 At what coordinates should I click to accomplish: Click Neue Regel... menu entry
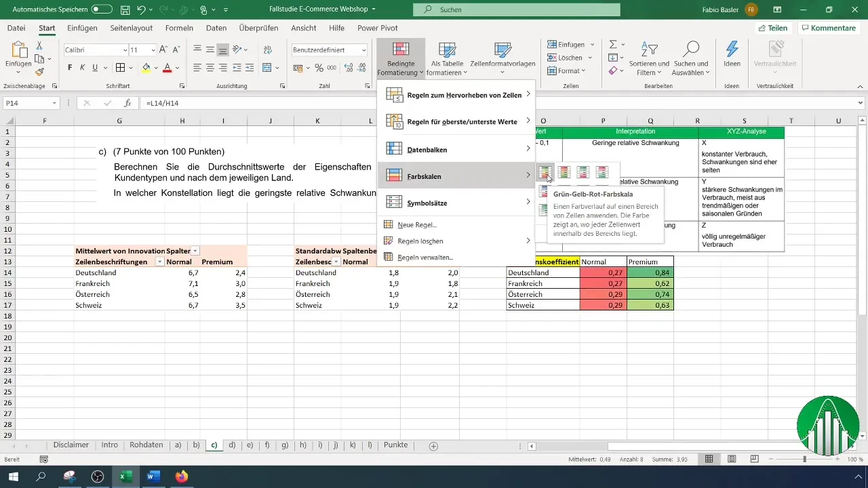[456, 224]
